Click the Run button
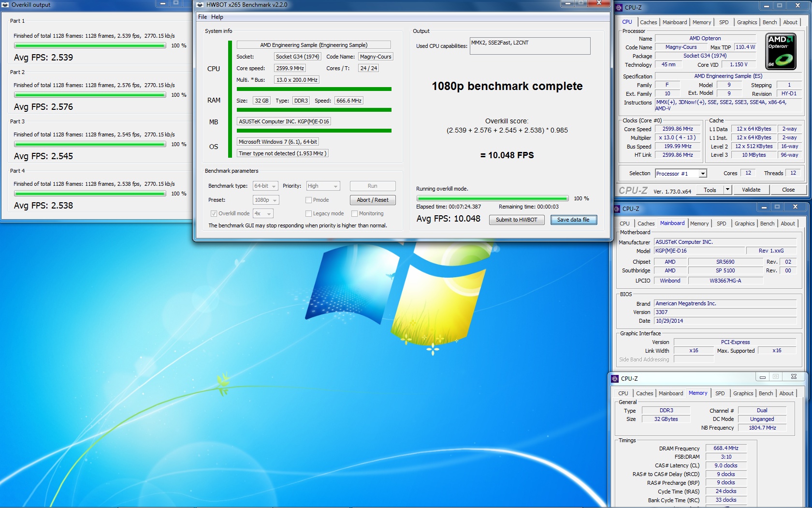812x508 pixels. click(373, 186)
